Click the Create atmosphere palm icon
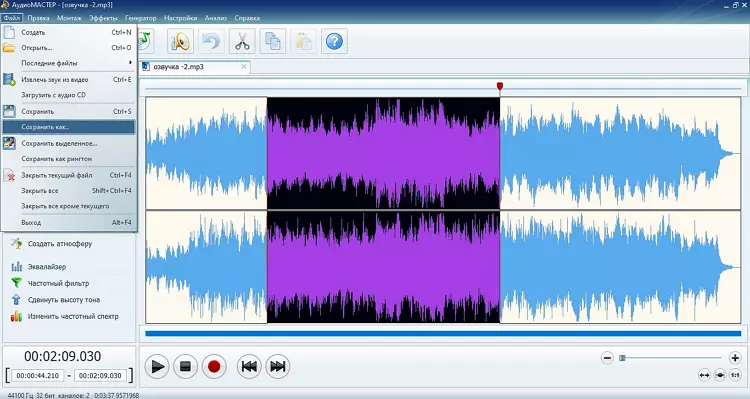This screenshot has height=399, width=750. coord(17,243)
